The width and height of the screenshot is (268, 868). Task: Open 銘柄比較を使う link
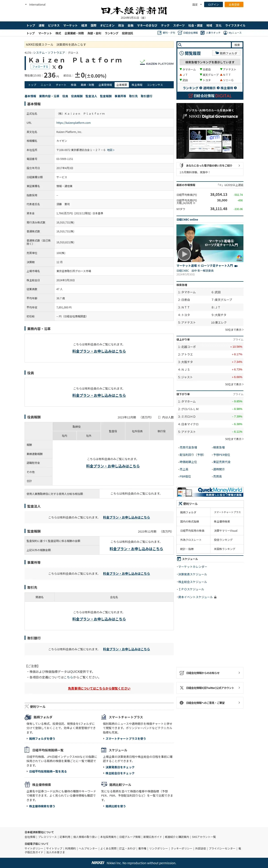point(115,806)
